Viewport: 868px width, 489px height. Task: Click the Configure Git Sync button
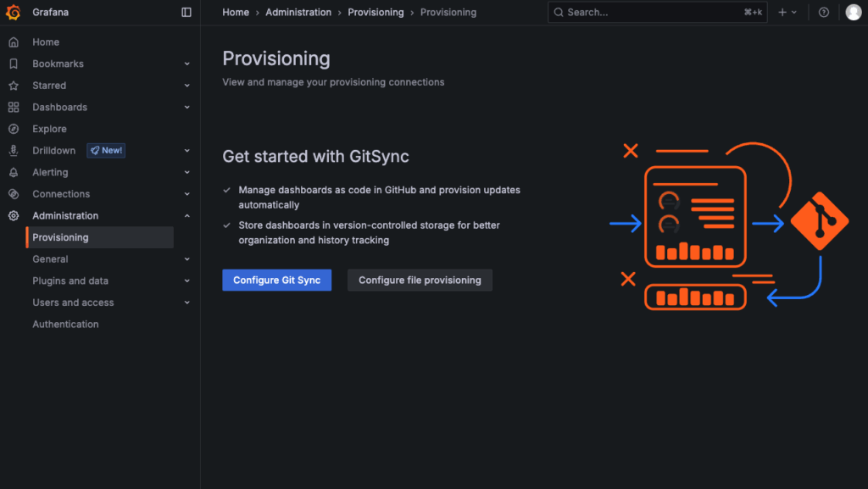(x=276, y=281)
